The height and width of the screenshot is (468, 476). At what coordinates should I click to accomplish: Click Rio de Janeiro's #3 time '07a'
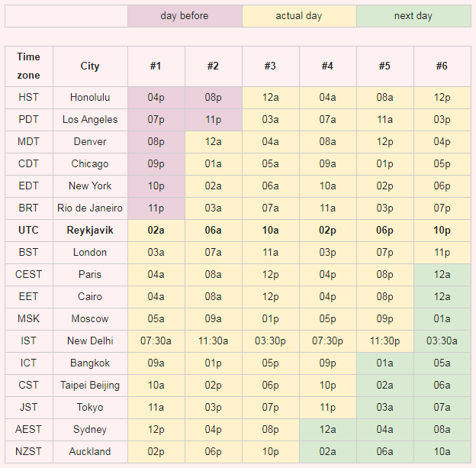[271, 208]
